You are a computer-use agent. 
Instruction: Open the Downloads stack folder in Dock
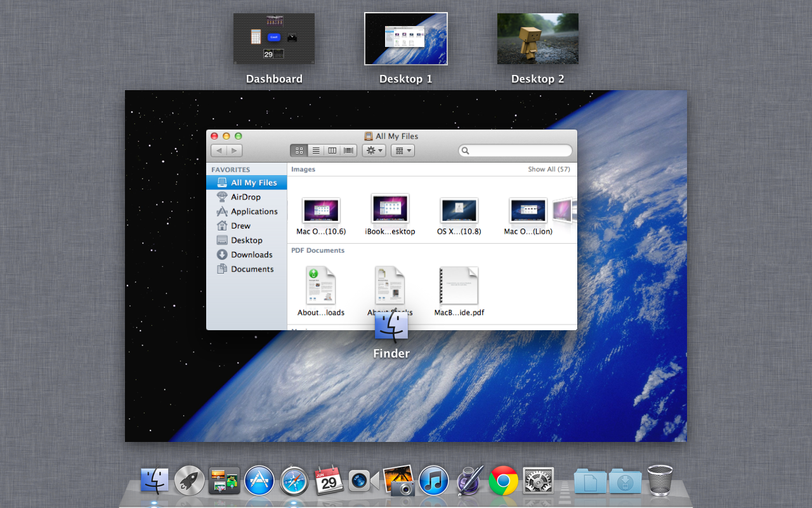[625, 481]
